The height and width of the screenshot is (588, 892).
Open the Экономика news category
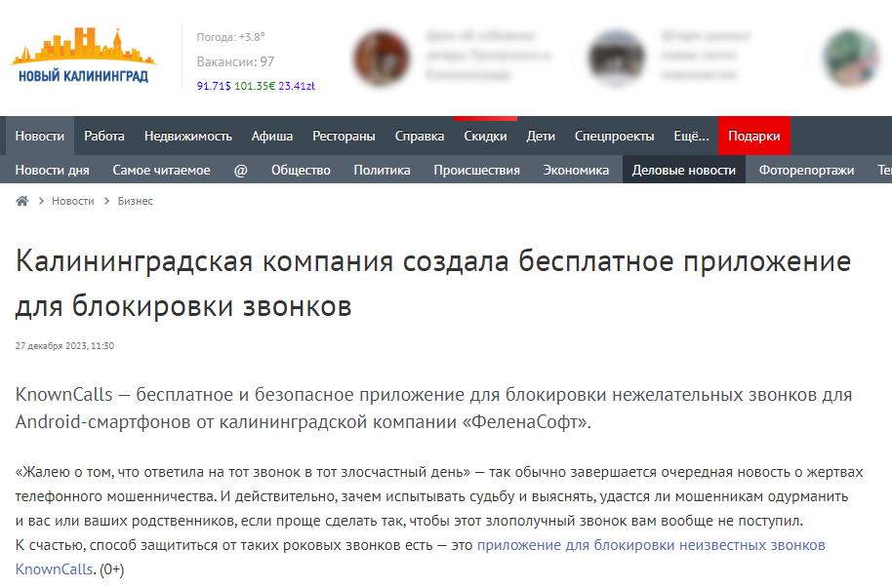[576, 170]
